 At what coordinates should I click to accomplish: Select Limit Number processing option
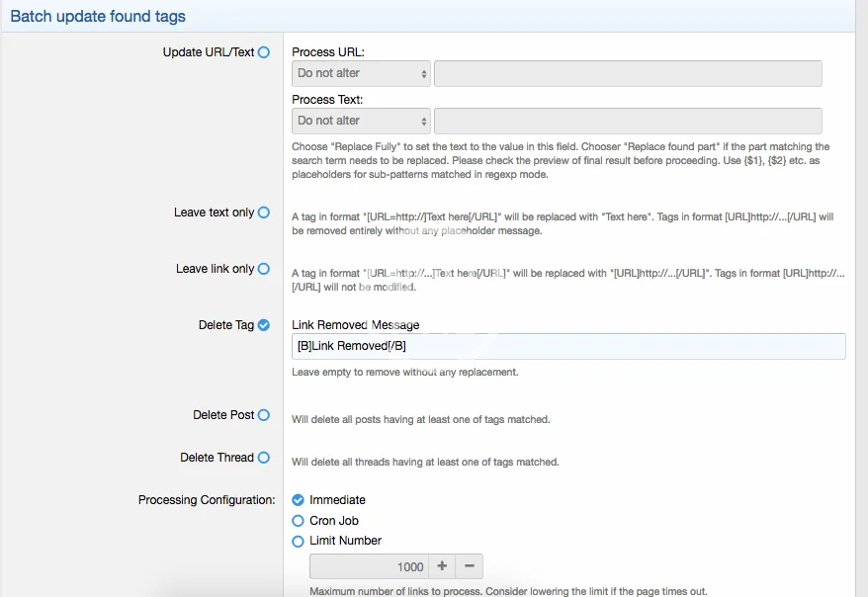click(299, 542)
